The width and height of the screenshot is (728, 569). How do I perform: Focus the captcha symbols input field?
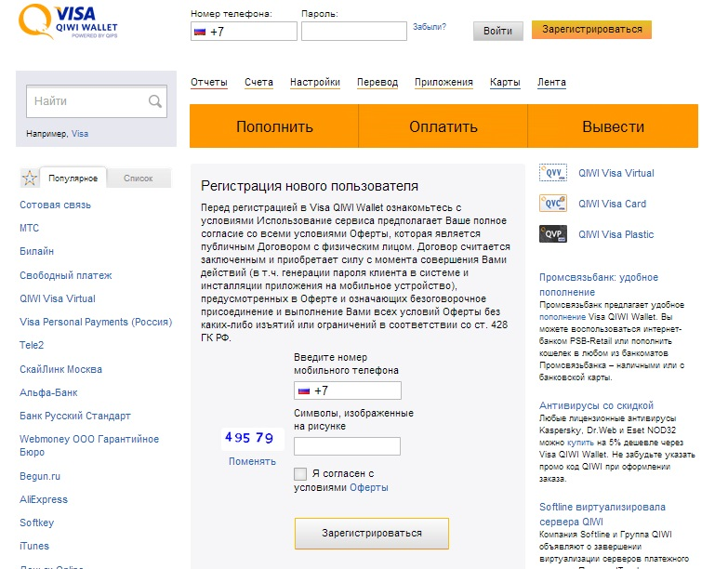347,446
